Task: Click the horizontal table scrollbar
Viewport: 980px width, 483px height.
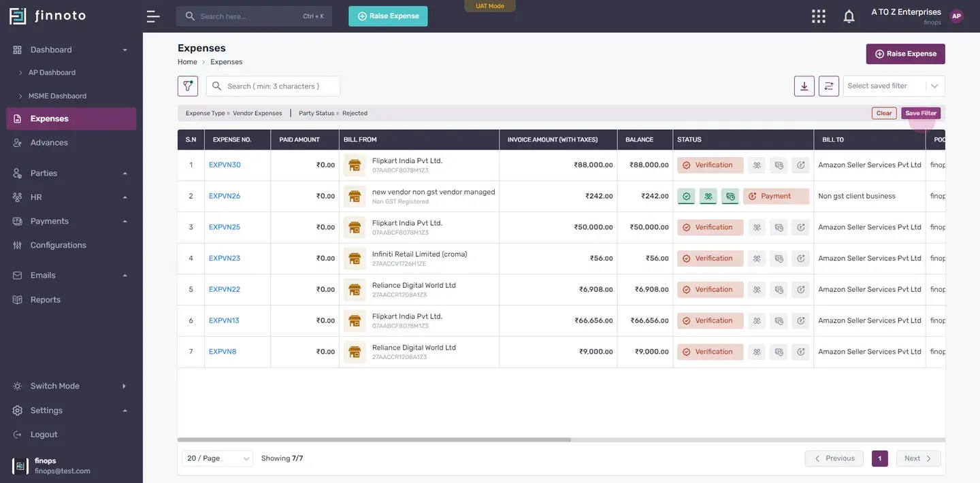Action: 374,440
